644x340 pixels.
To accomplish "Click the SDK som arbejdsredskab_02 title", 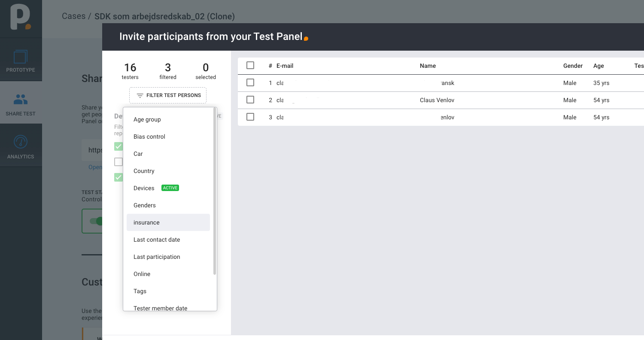I will click(x=164, y=16).
